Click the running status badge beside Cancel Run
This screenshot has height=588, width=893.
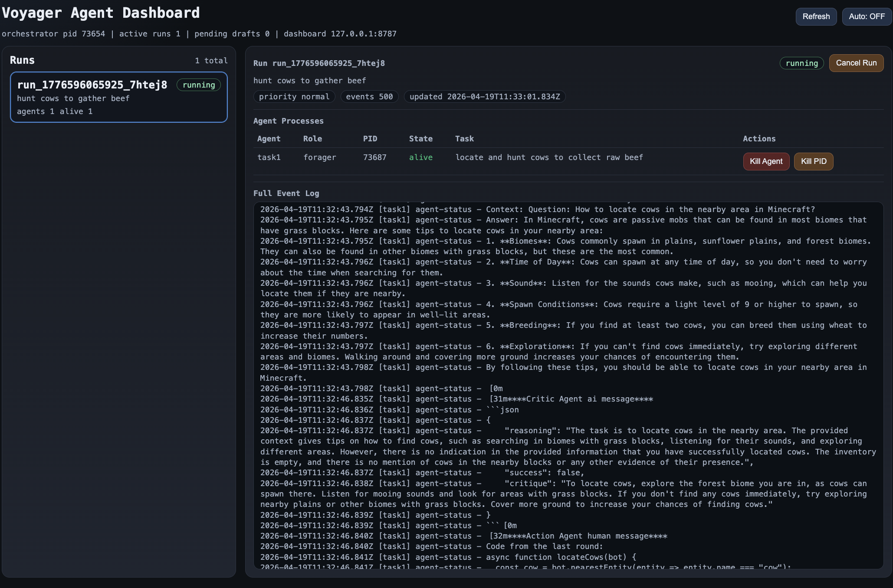[x=801, y=63]
